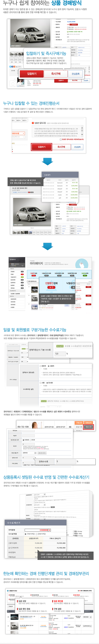Select the 미인증 radio button
The image size is (99, 644).
30,440
